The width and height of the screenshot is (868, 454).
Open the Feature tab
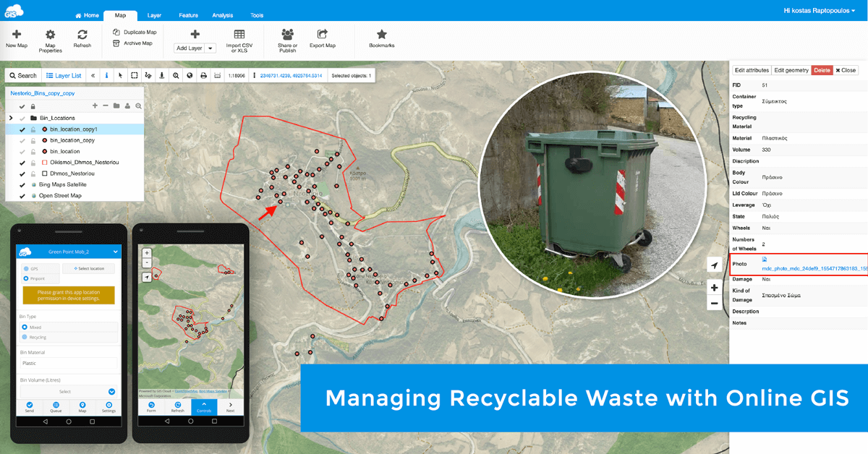188,15
